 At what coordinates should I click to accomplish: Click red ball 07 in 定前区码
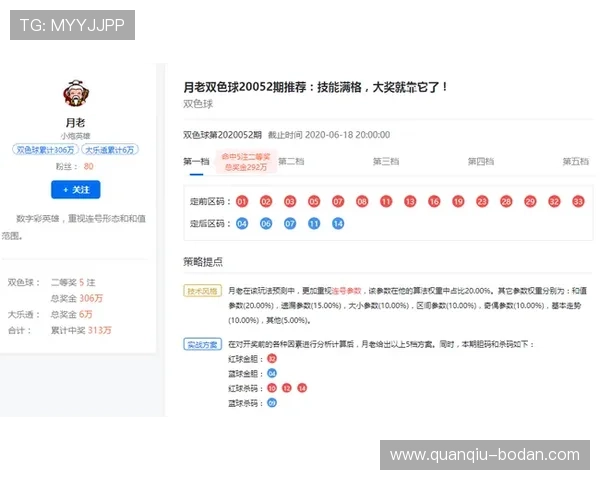pyautogui.click(x=338, y=201)
